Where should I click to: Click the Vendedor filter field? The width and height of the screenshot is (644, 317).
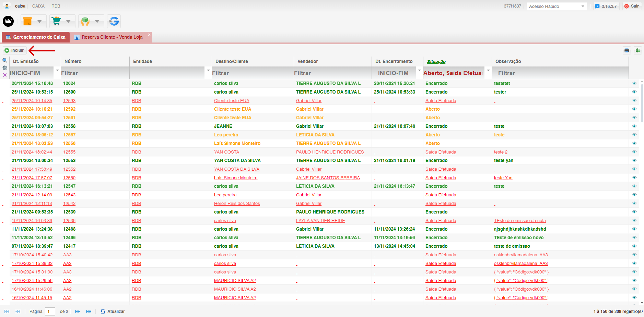[x=332, y=73]
